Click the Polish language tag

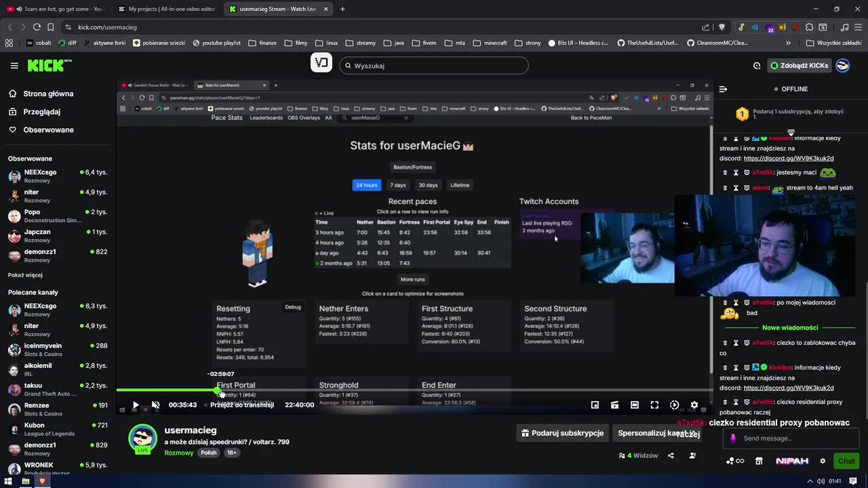(209, 453)
